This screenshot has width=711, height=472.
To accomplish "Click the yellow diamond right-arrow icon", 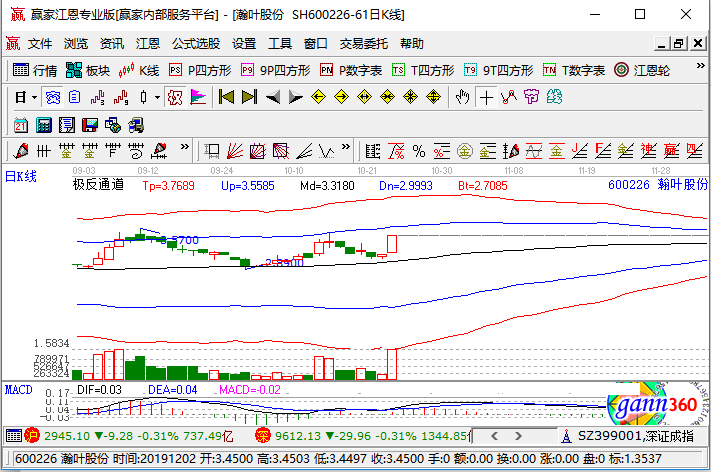I will [x=341, y=97].
